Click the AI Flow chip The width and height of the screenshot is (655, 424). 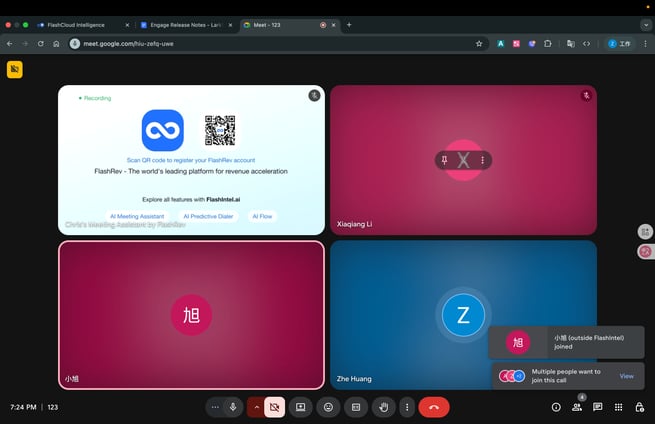point(262,216)
